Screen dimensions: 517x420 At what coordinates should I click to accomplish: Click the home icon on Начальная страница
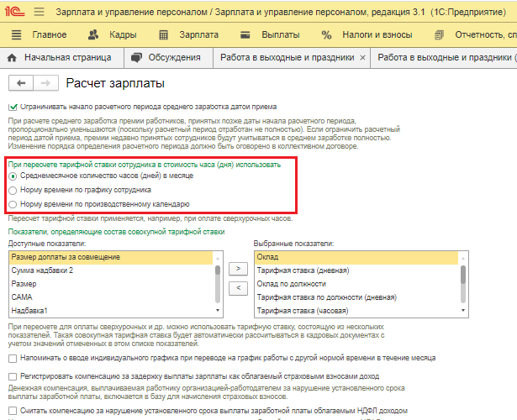pyautogui.click(x=12, y=58)
